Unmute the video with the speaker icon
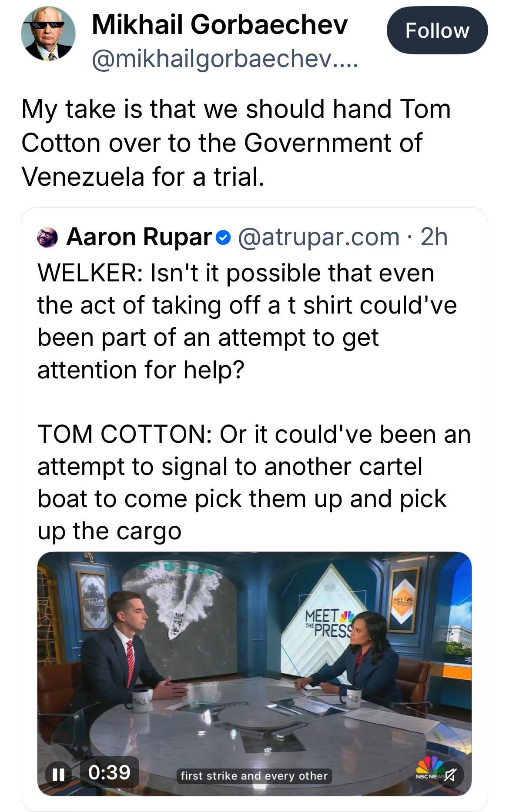The height and width of the screenshot is (812, 509). [450, 774]
